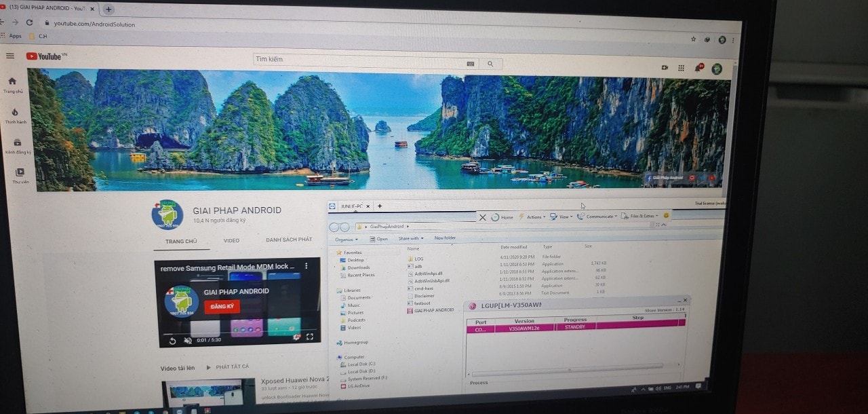The height and width of the screenshot is (414, 868).
Task: Open Thư viện library in sidebar
Action: [x=20, y=176]
